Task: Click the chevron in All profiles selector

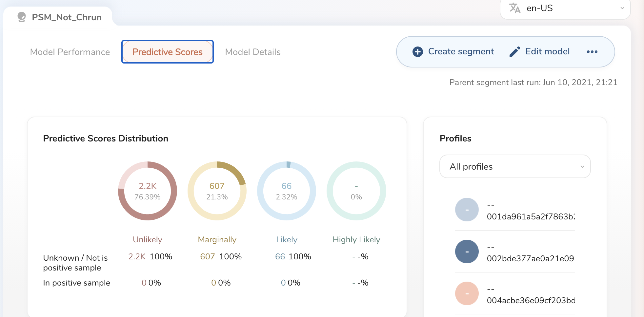Action: tap(582, 166)
